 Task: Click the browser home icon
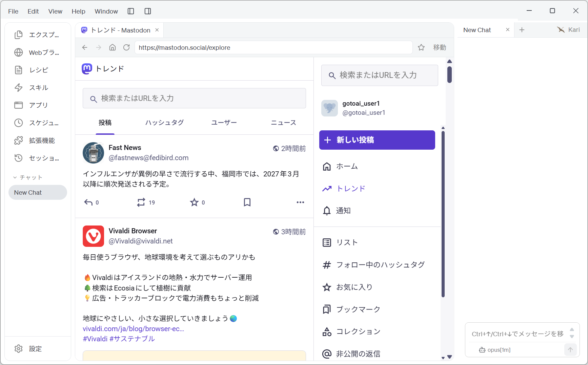coord(113,47)
